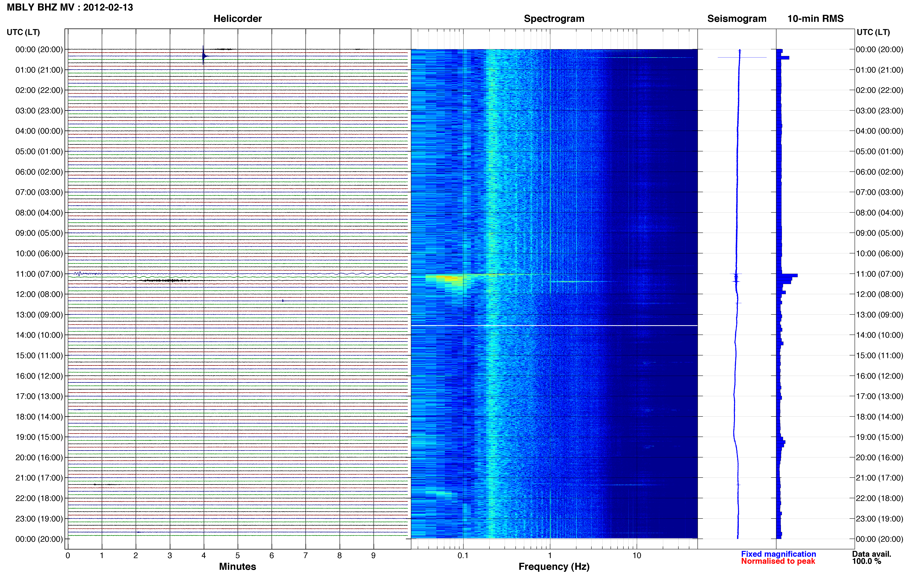Click the right '08:00 (04:00)' time label
The image size is (924, 578).
click(x=879, y=213)
